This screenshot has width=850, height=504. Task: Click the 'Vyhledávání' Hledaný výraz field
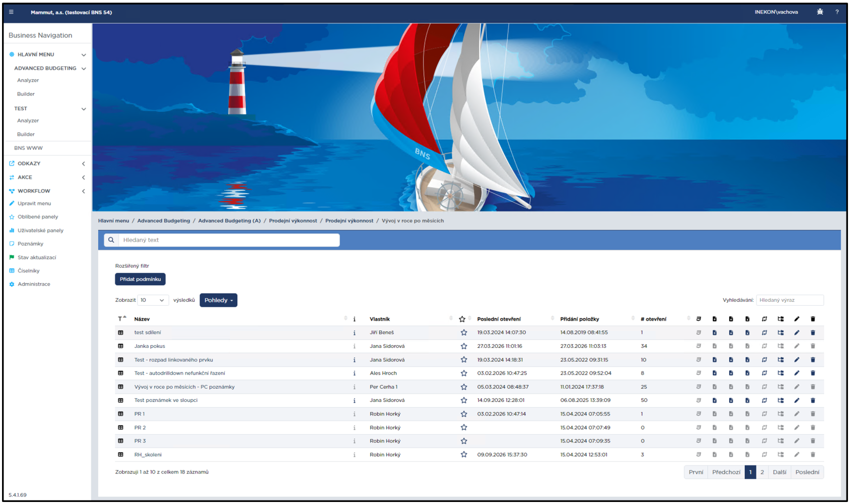790,300
